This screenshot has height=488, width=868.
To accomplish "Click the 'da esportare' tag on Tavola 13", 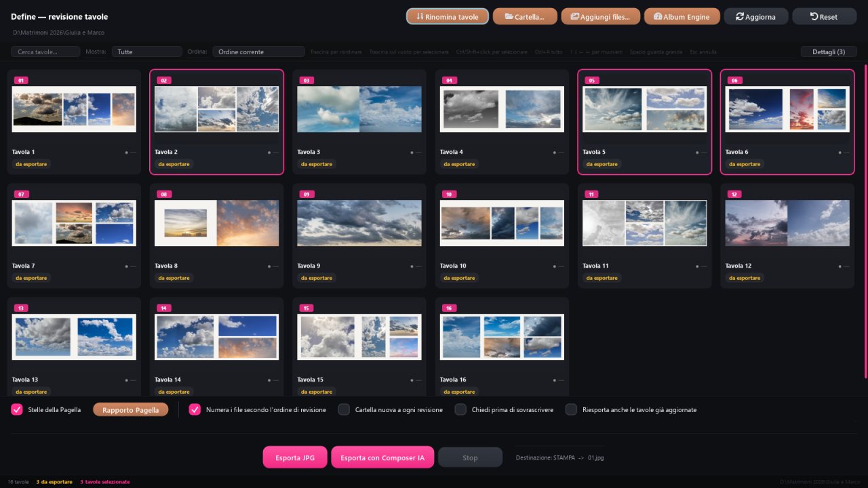I will (31, 392).
